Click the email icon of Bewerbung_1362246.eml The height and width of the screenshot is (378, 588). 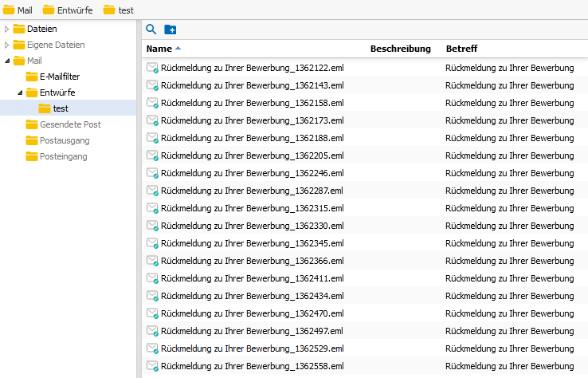point(152,173)
